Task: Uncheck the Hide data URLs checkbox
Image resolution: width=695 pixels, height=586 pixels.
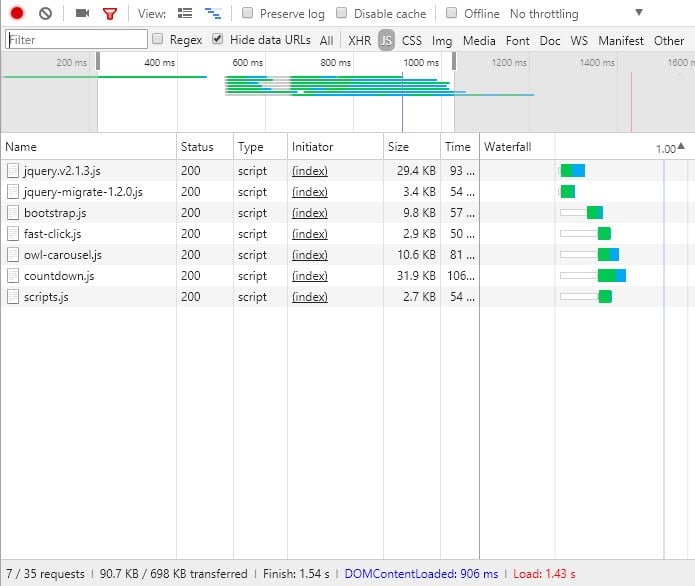Action: click(217, 40)
